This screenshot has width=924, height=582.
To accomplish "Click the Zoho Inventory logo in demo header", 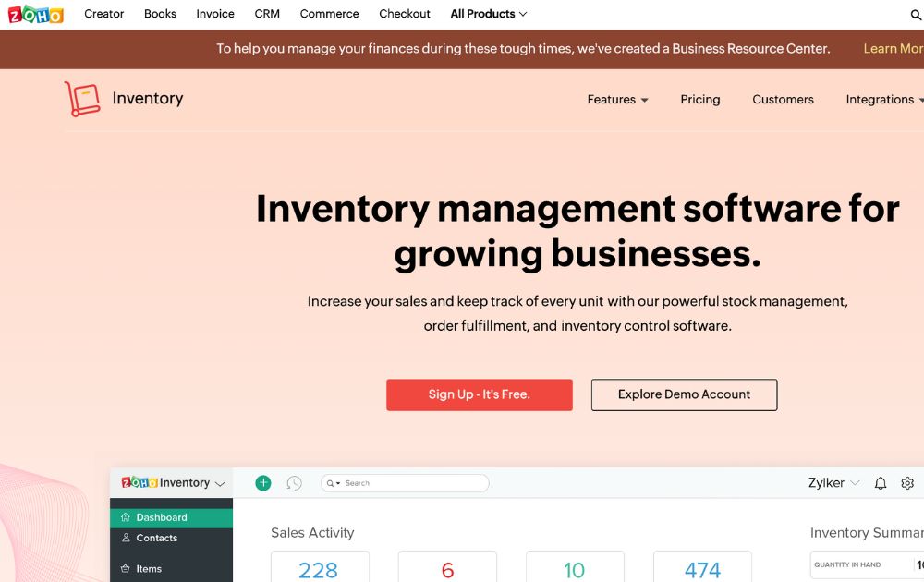I will pyautogui.click(x=165, y=482).
